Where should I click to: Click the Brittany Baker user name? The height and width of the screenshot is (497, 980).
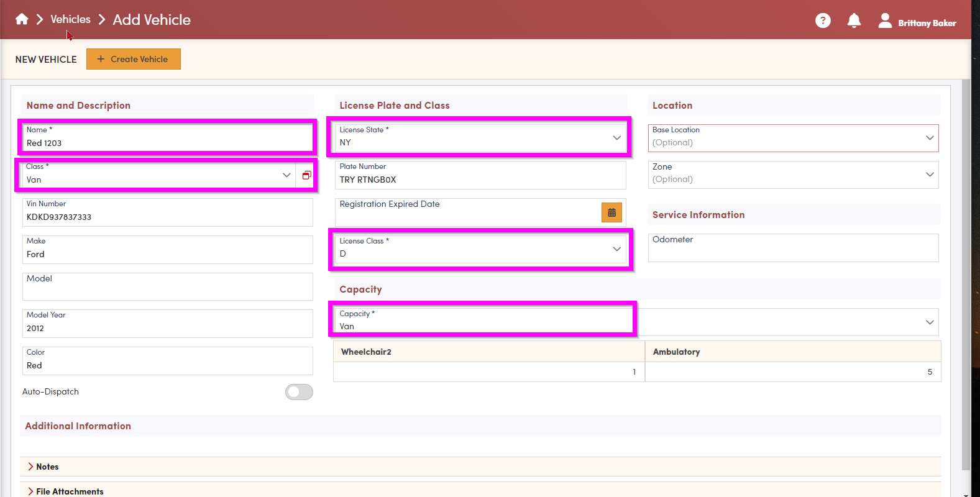(927, 23)
